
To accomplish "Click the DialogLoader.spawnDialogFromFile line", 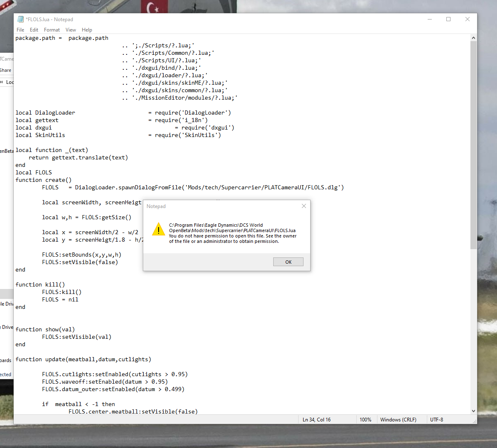I will click(x=193, y=187).
